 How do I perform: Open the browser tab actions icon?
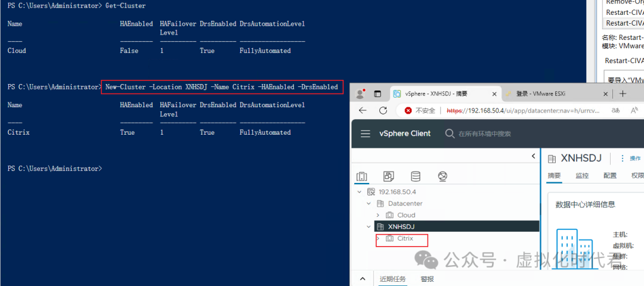(x=377, y=94)
